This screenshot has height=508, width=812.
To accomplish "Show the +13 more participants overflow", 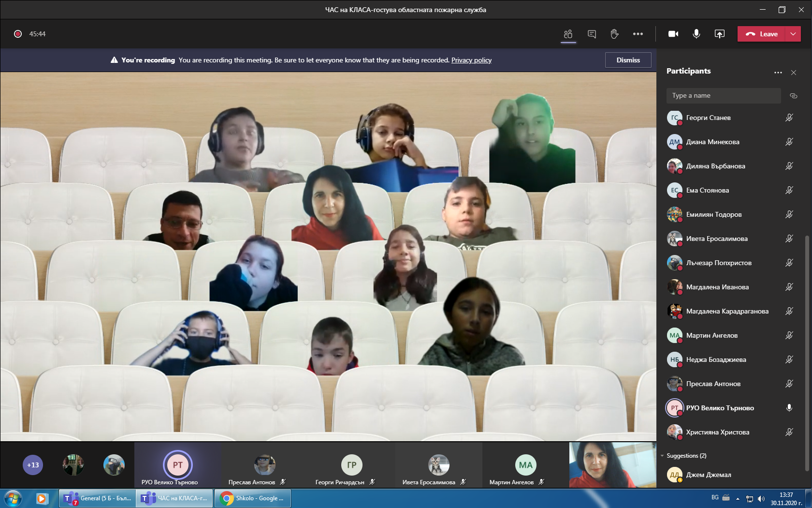I will pyautogui.click(x=33, y=465).
